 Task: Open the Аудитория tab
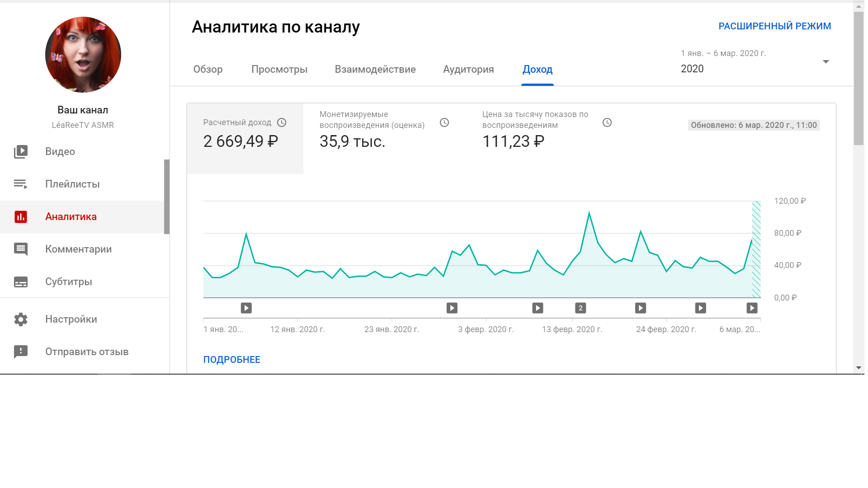tap(468, 69)
